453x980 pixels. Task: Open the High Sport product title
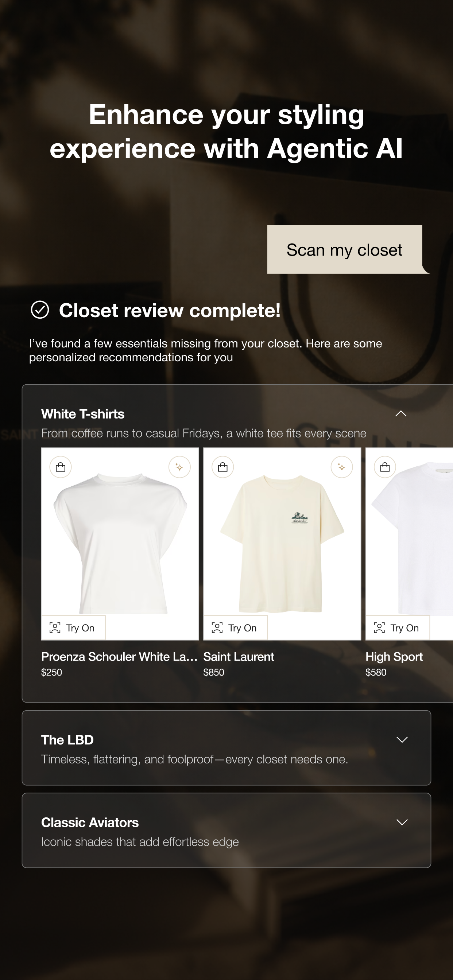coord(394,657)
